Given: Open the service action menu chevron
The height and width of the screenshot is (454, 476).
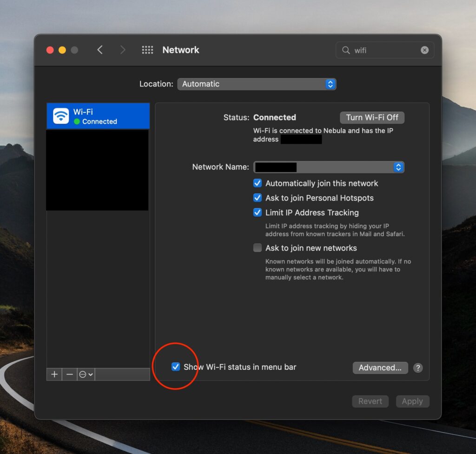Looking at the screenshot, I should 86,374.
